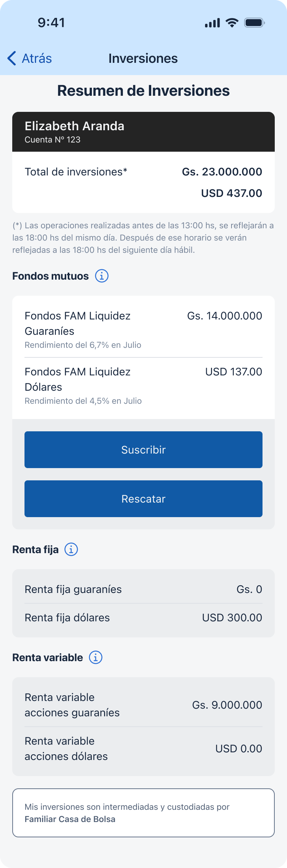Viewport: 287px width, 868px height.
Task: Open Renta fija guaraníes row
Action: pos(143,589)
